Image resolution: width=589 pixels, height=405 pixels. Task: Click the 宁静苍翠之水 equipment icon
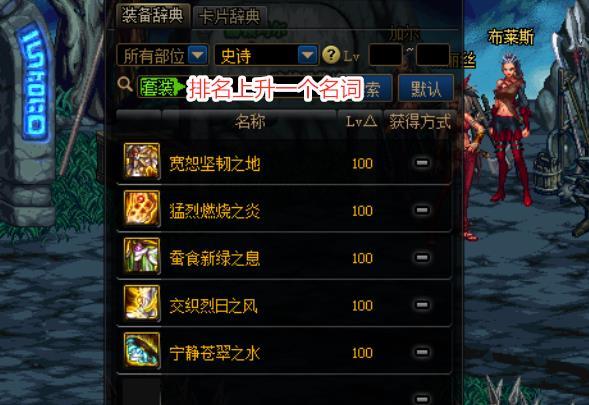pyautogui.click(x=142, y=350)
